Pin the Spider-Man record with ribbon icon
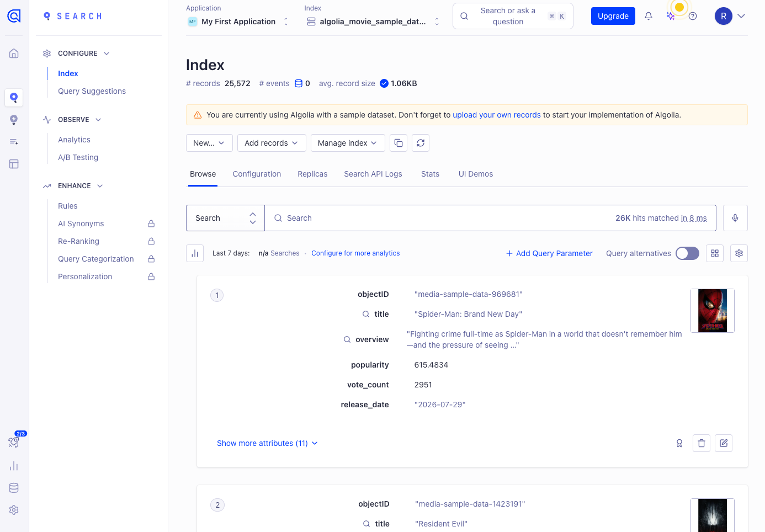Viewport: 765px width, 532px height. tap(679, 443)
